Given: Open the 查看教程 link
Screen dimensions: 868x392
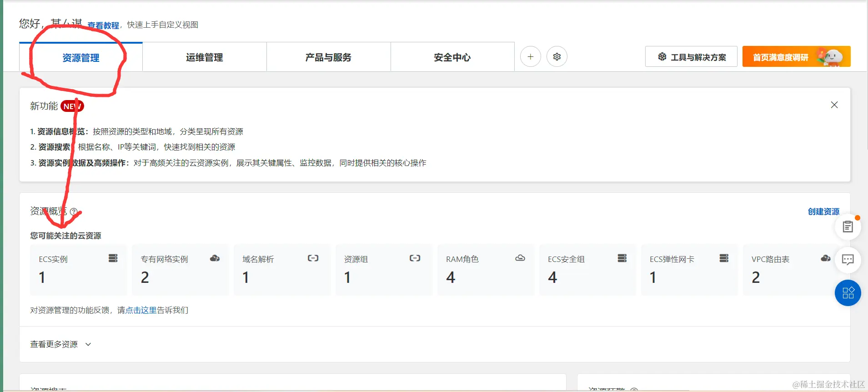Looking at the screenshot, I should tap(103, 25).
